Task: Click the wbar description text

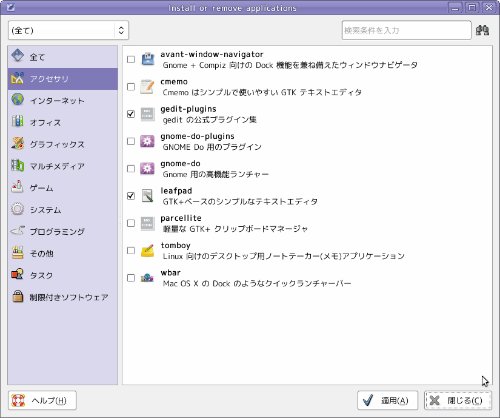Action: (257, 283)
